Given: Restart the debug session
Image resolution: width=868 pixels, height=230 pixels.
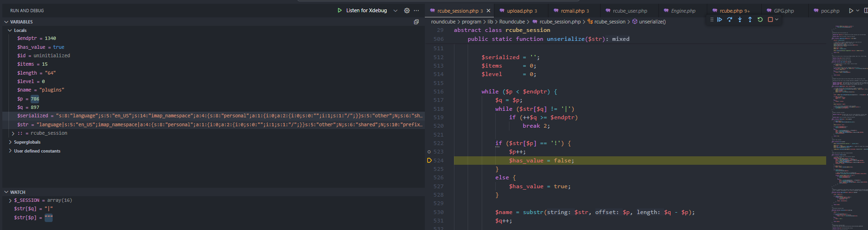Looking at the screenshot, I should point(760,20).
